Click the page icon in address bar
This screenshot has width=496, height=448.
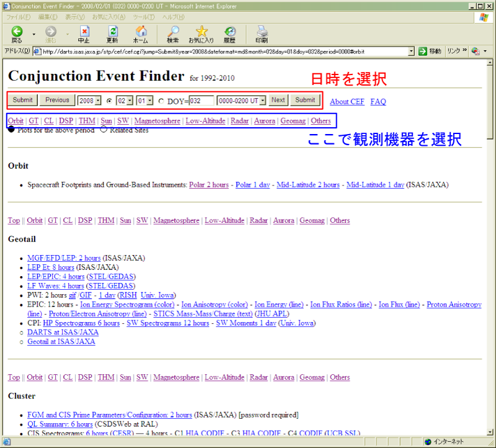point(37,52)
